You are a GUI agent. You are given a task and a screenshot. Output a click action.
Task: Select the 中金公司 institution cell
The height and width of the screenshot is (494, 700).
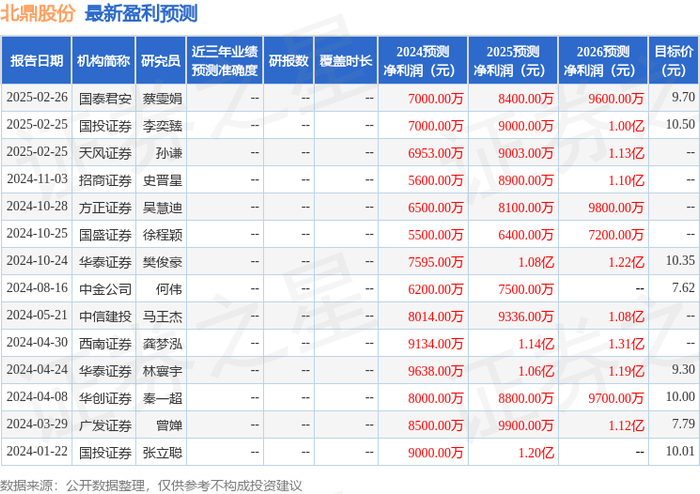(105, 289)
